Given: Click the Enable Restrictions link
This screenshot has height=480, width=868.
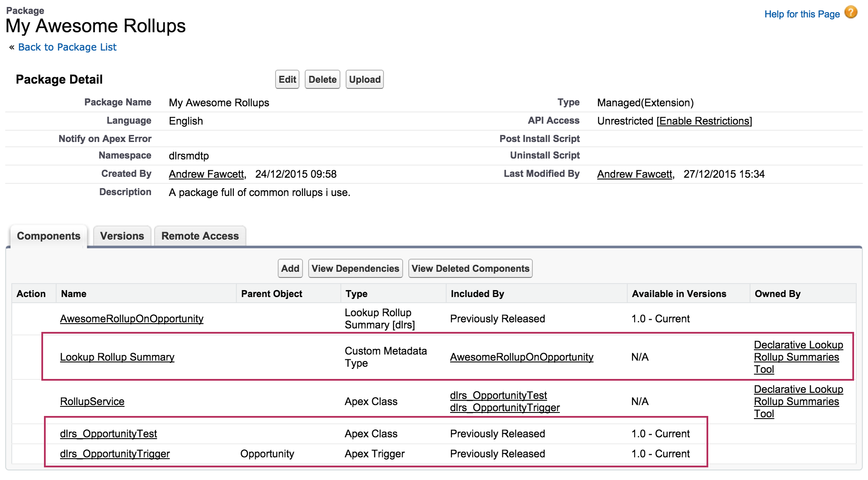Looking at the screenshot, I should click(704, 121).
